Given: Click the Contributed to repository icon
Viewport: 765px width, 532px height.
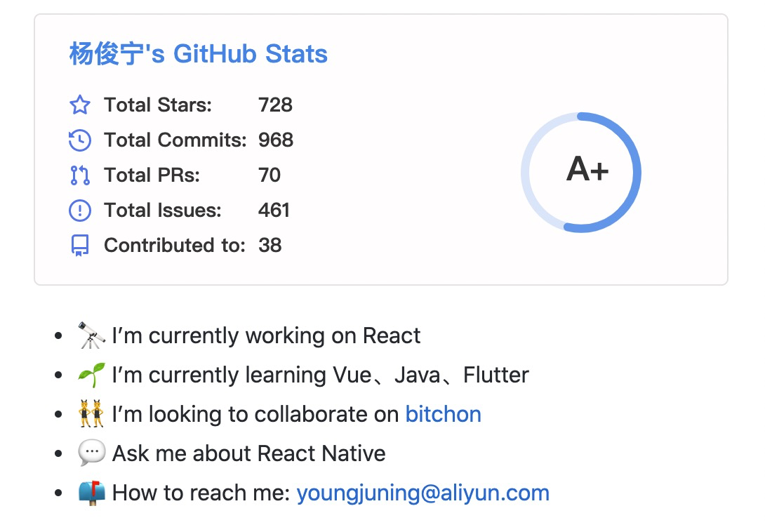Looking at the screenshot, I should 80,246.
